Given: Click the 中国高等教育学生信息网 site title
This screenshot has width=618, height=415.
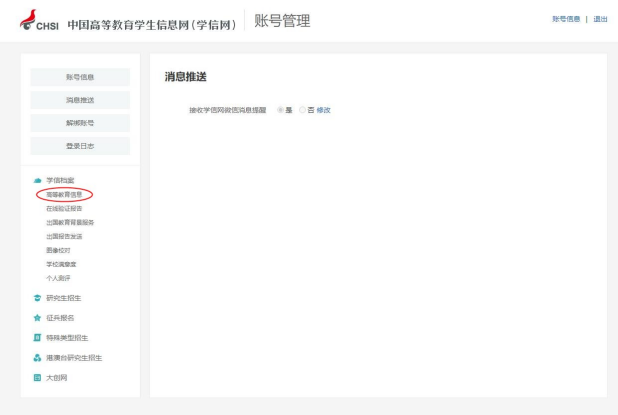Looking at the screenshot, I should [152, 25].
